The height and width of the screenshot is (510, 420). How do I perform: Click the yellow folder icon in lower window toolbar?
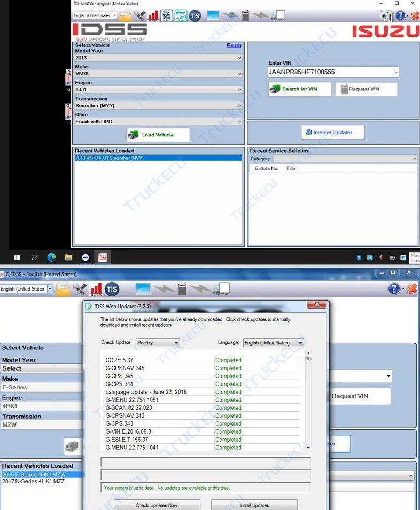[63, 289]
